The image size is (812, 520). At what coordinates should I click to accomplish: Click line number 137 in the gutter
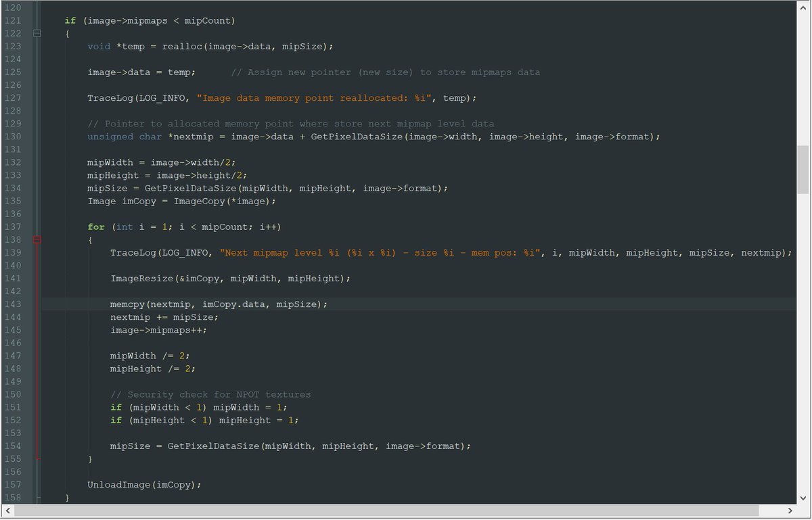[x=13, y=227]
